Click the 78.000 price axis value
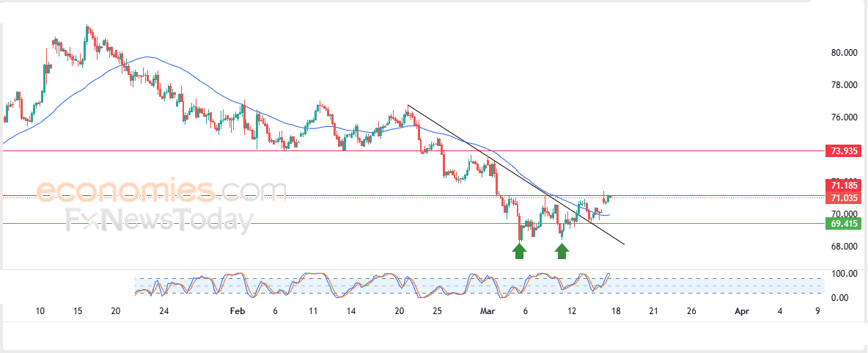868x353 pixels. click(x=845, y=85)
